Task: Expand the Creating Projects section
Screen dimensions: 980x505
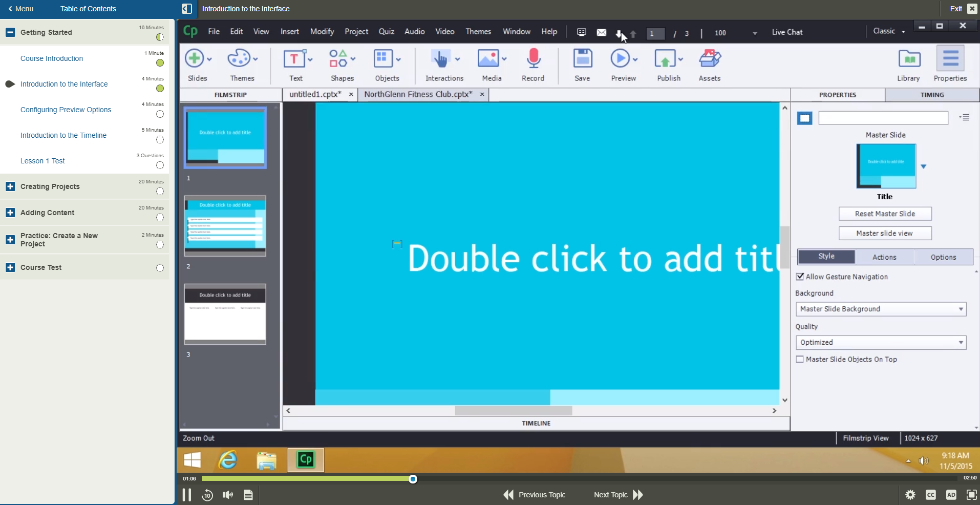Action: pos(10,186)
